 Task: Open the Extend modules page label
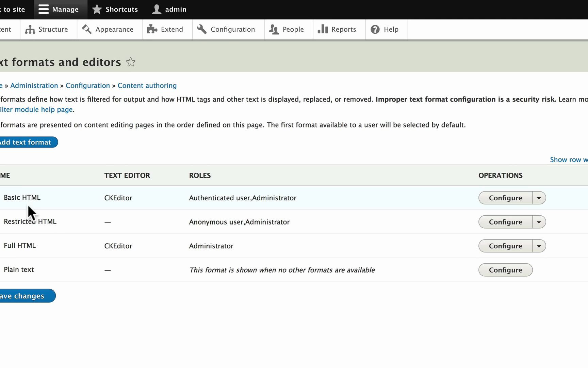click(172, 29)
